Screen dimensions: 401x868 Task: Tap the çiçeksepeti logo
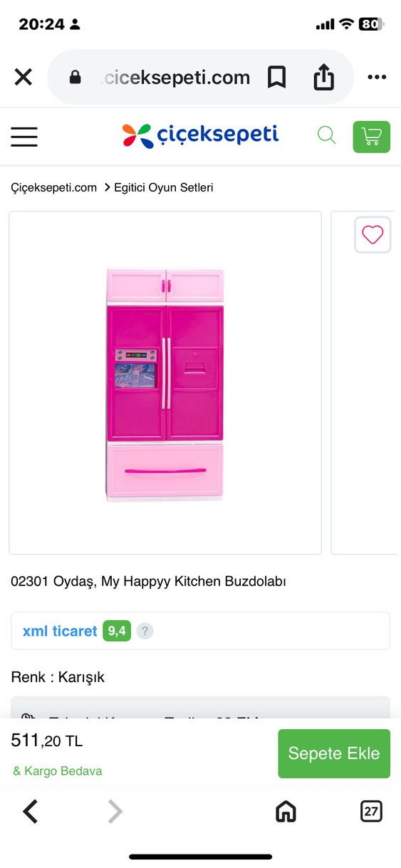tap(200, 135)
